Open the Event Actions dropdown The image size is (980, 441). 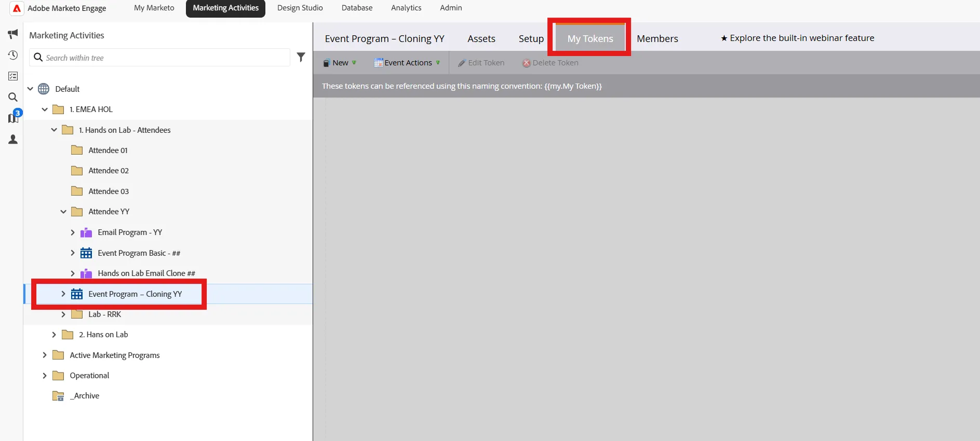click(x=408, y=63)
